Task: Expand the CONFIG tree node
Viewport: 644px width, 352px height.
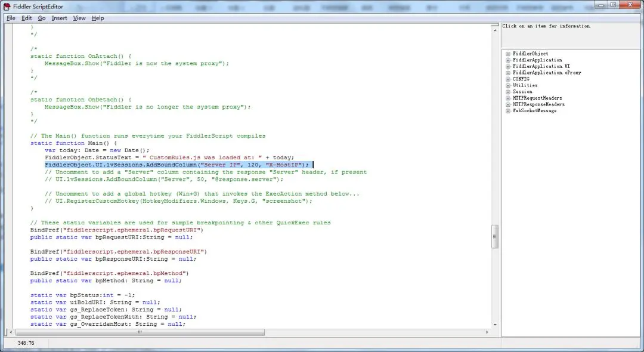Action: tap(508, 79)
